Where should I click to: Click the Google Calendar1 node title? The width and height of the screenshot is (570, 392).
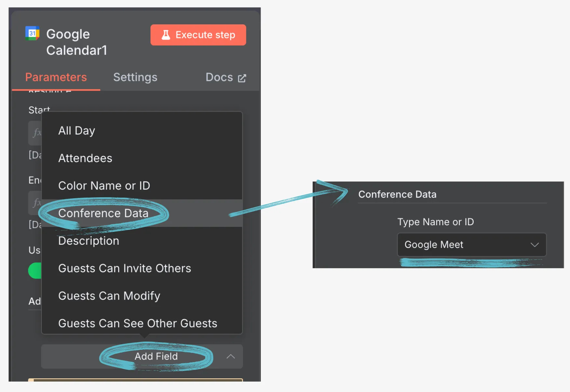pyautogui.click(x=77, y=42)
